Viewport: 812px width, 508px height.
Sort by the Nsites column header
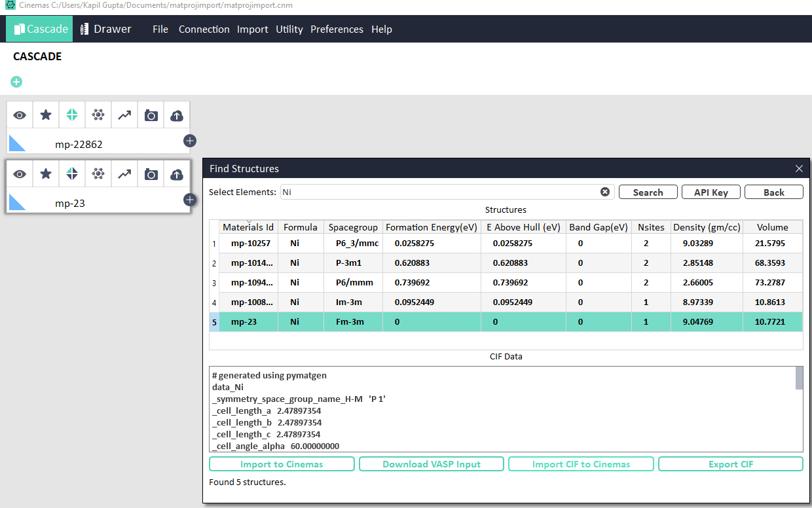pyautogui.click(x=651, y=227)
